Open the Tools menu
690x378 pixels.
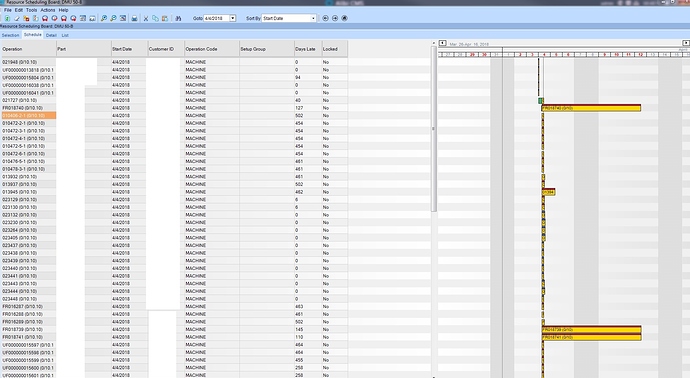tap(31, 10)
